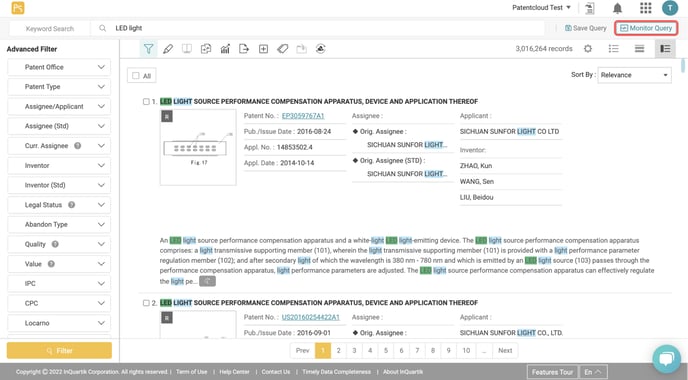The width and height of the screenshot is (688, 380).
Task: Click the abstract expand grey button in result 1
Action: (x=207, y=281)
